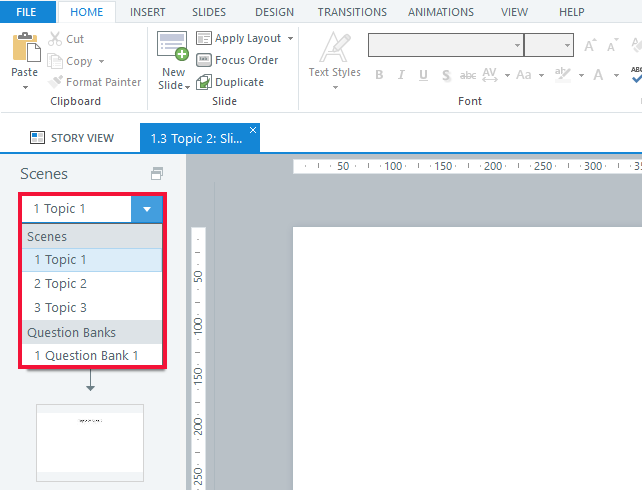
Task: Click the Focus Order button label
Action: 246,60
